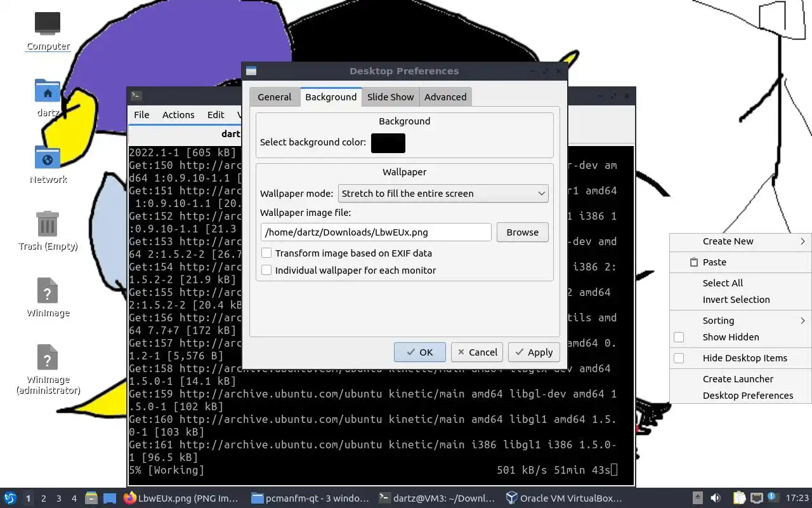The height and width of the screenshot is (508, 812).
Task: Open the Wallpaper mode dropdown
Action: tap(443, 194)
